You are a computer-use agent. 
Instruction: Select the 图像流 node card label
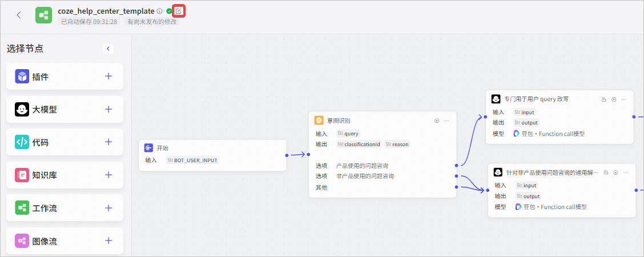click(45, 241)
